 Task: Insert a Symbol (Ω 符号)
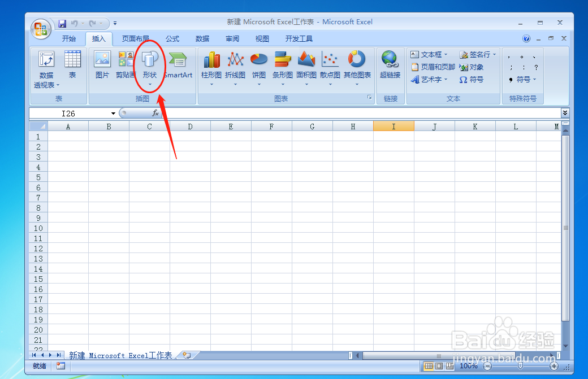tap(472, 80)
